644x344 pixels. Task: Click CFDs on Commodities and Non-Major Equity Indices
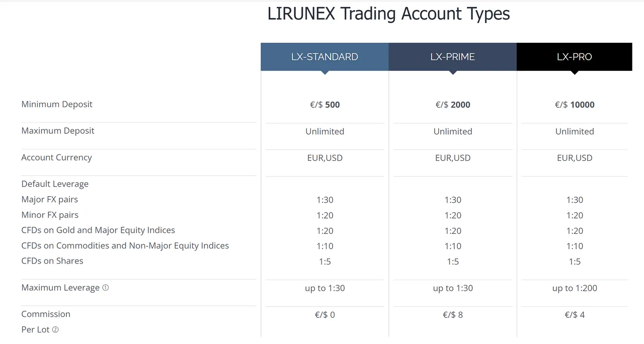tap(125, 245)
